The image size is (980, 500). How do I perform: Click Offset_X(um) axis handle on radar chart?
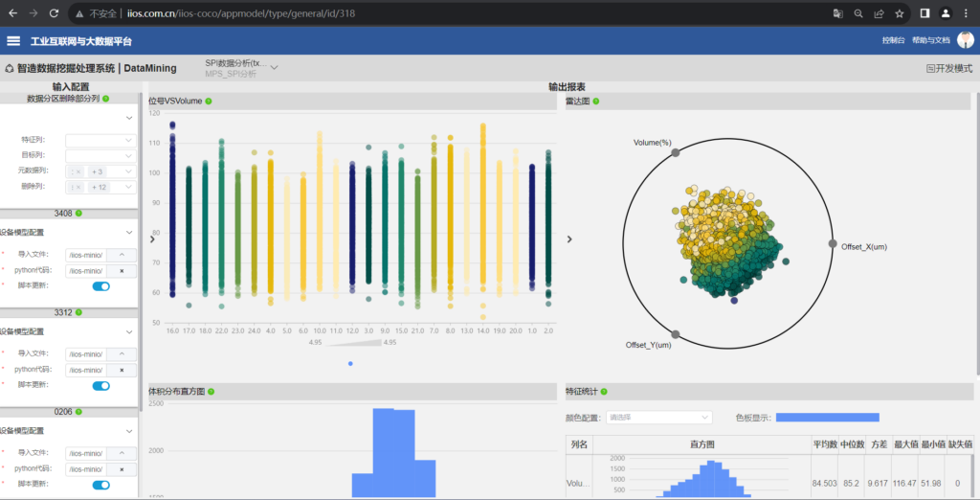[x=832, y=243]
